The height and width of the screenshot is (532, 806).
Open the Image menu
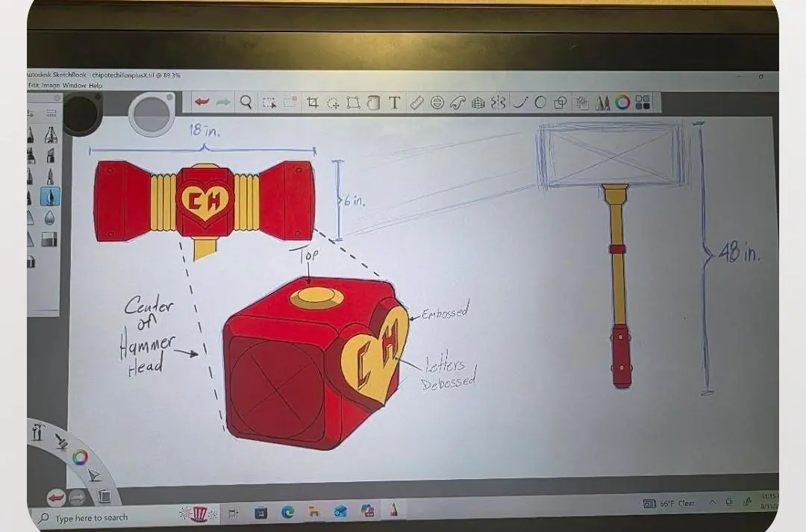pos(51,85)
